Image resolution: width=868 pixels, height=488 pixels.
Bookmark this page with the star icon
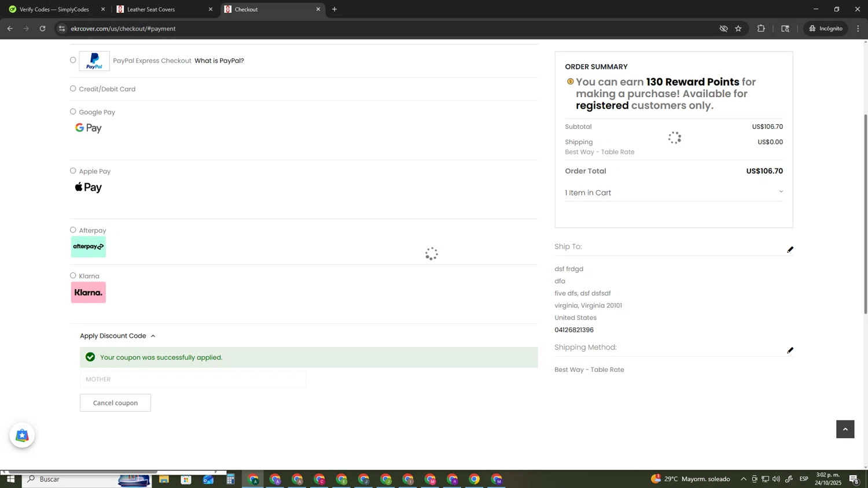738,28
